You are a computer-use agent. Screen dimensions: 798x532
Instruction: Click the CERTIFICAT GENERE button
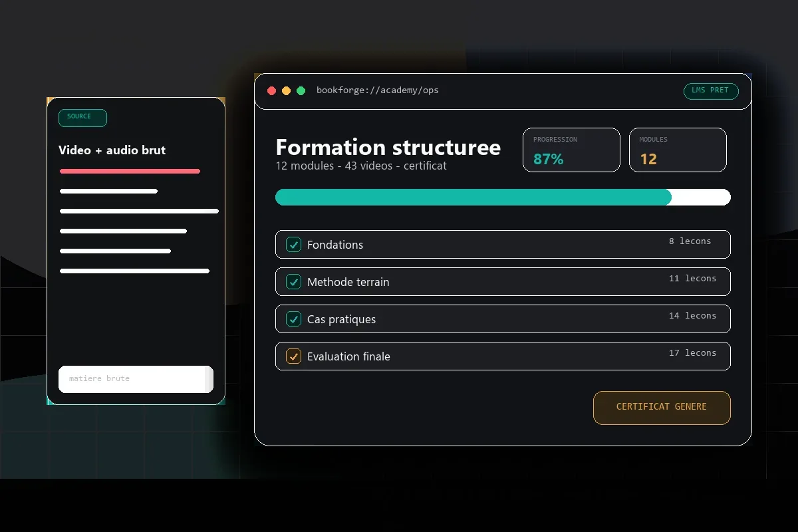point(662,408)
